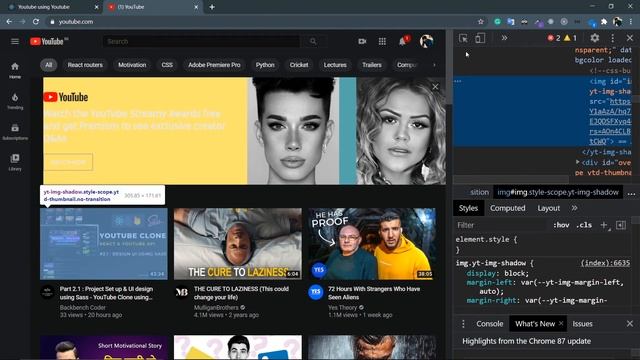The image size is (640, 360).
Task: Select the CSS filter chip
Action: tap(167, 65)
